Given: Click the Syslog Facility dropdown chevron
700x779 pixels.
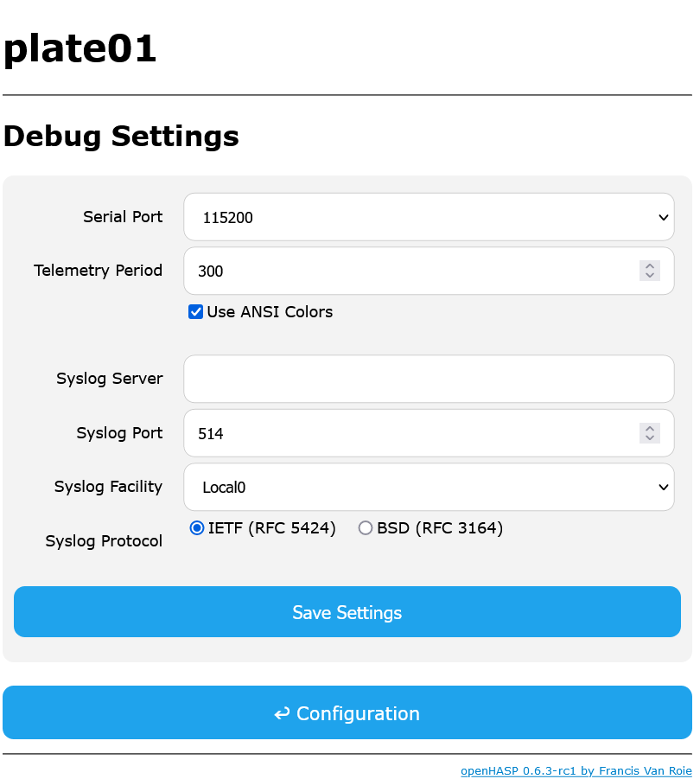Looking at the screenshot, I should pyautogui.click(x=663, y=488).
